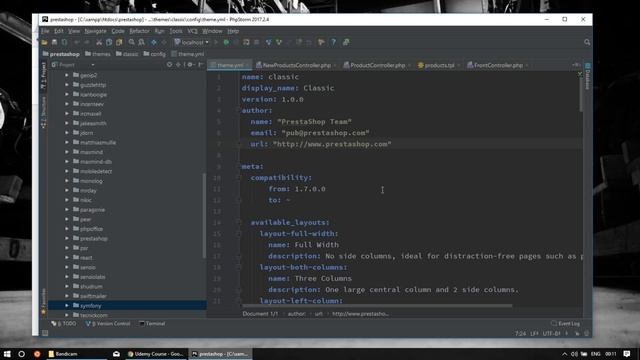Click the editor horizontal scrollbar

tap(377, 305)
